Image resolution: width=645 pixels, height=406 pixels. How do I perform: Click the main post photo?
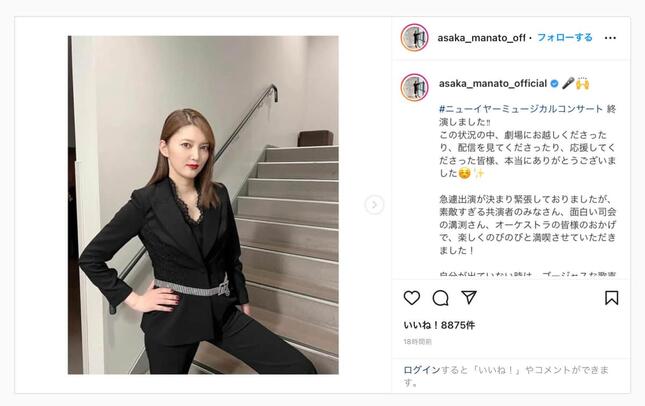point(203,205)
